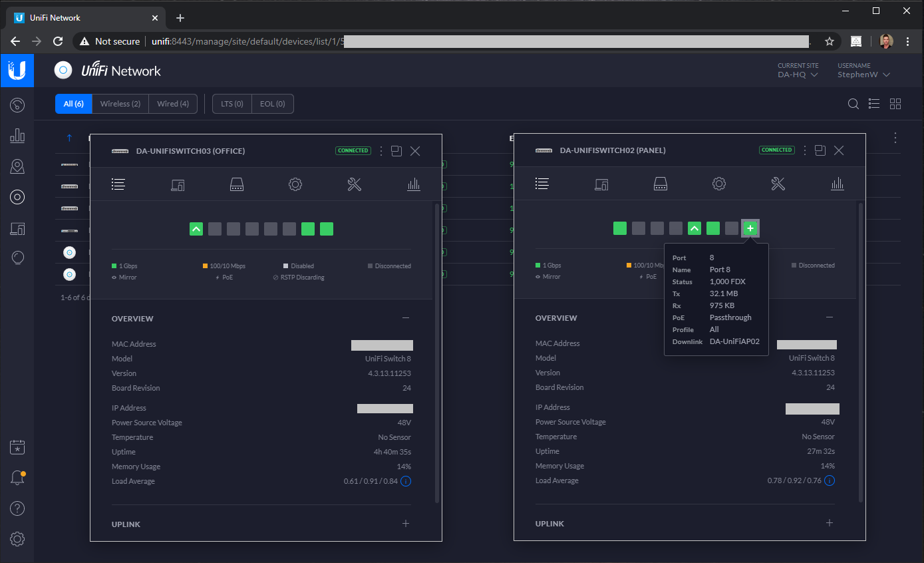The height and width of the screenshot is (563, 924).
Task: Collapse OVERVIEW section in SWITCH02 panel
Action: 830,317
